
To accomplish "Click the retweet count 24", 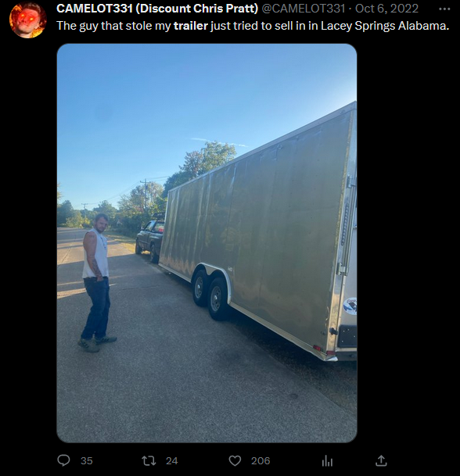I will [171, 461].
